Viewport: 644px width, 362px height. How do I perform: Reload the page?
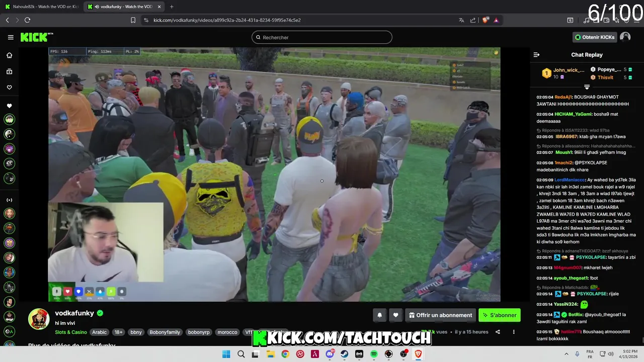point(27,20)
